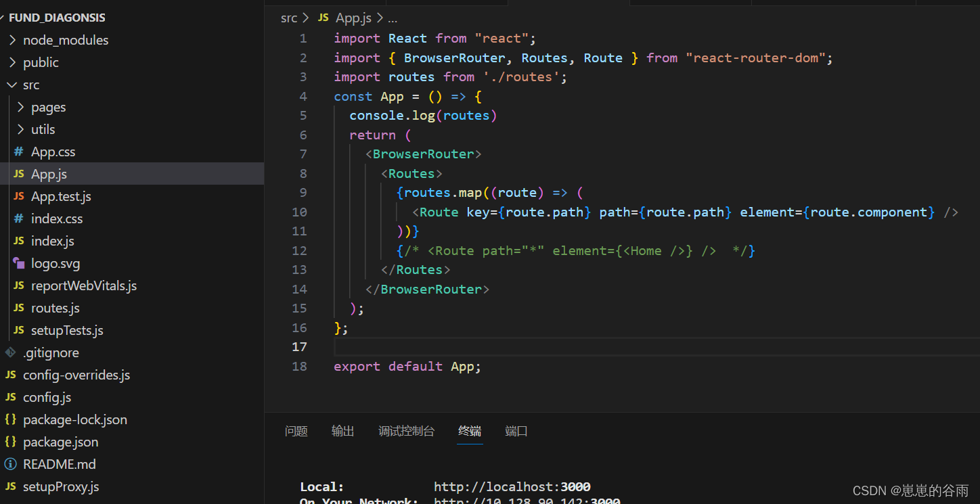The width and height of the screenshot is (980, 504).
Task: Click the SVG image icon for logo.svg
Action: tap(19, 263)
